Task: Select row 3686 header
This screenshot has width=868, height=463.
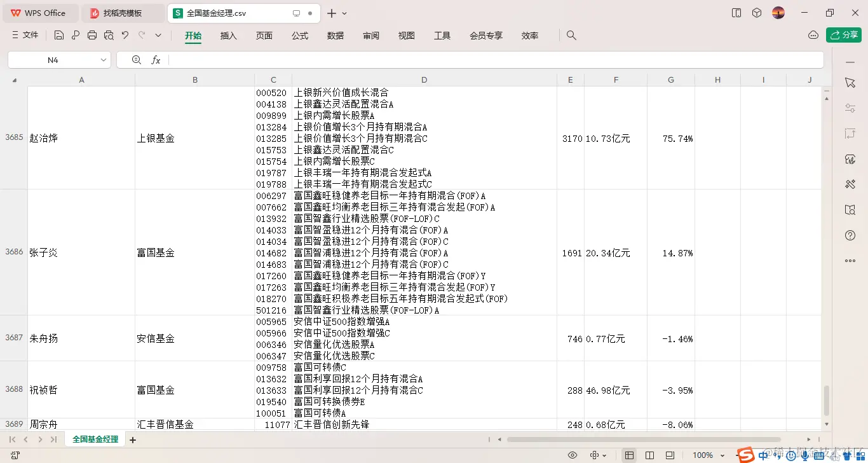Action: point(14,252)
